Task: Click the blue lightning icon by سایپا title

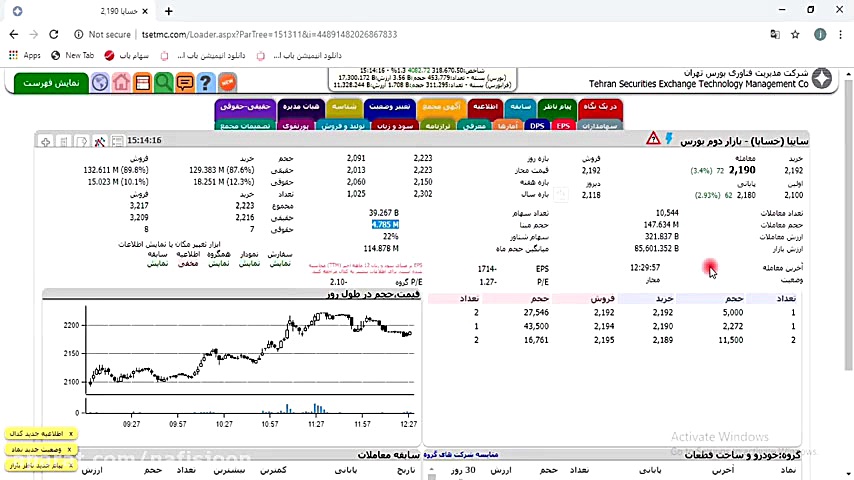Action: pos(669,139)
